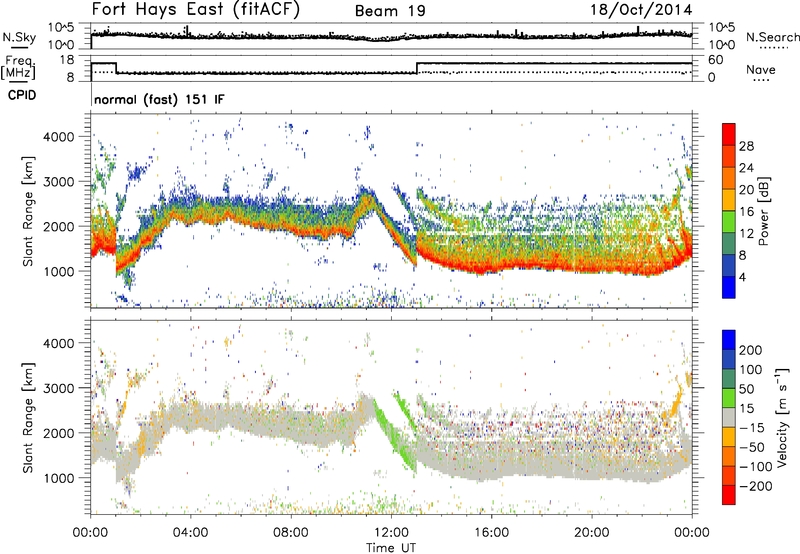800x554 pixels.
Task: Click the 'CPID' label
Action: pyautogui.click(x=22, y=95)
